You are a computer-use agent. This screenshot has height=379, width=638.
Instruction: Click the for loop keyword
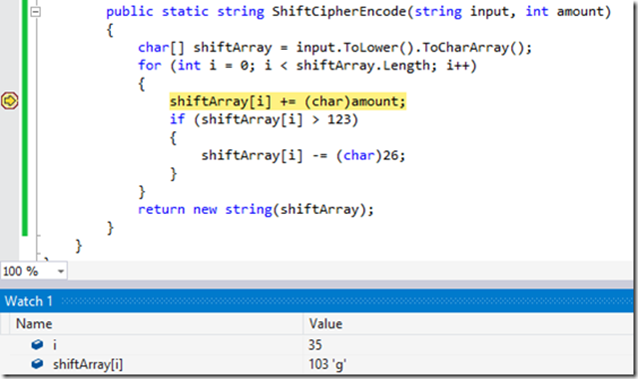pyautogui.click(x=149, y=65)
